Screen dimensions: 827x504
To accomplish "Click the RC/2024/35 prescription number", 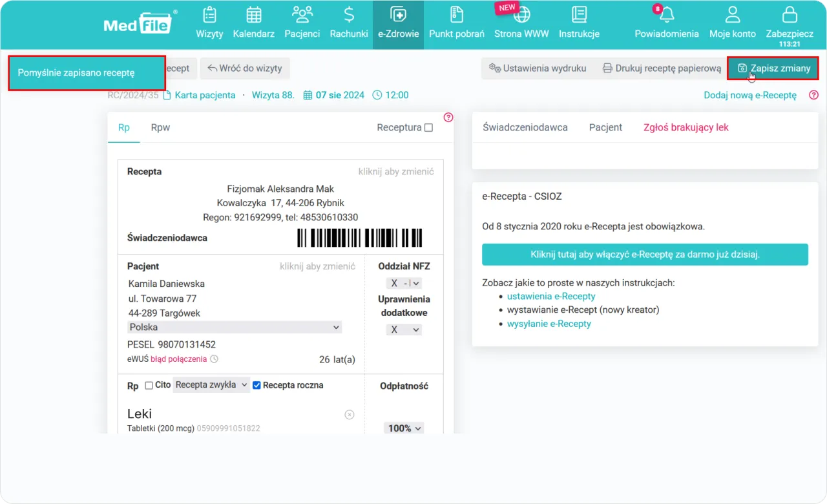I will [x=133, y=95].
